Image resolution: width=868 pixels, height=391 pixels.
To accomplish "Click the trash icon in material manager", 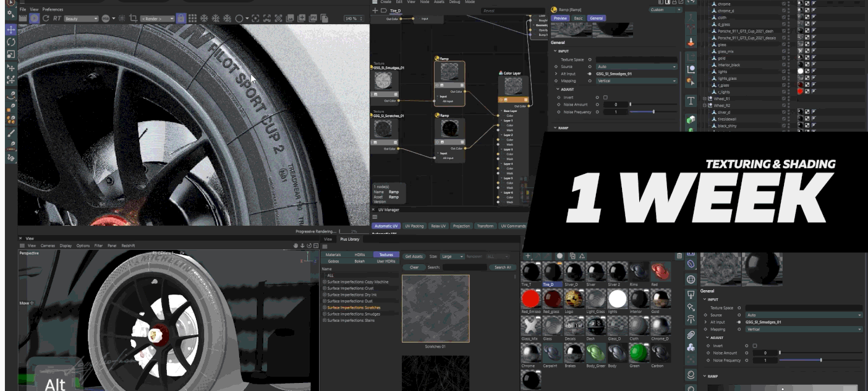I will pos(680,256).
